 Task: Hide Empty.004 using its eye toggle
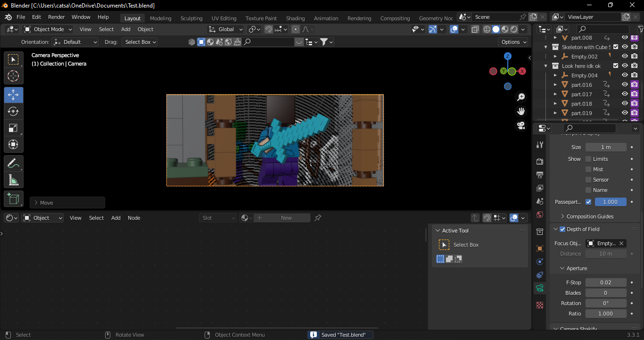[x=624, y=75]
